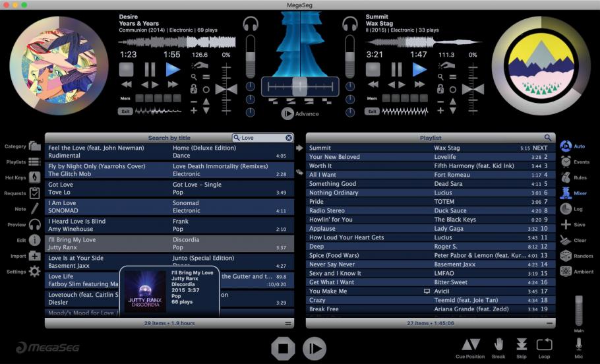
Task: Click the Exit button on right deck
Action: click(x=372, y=111)
